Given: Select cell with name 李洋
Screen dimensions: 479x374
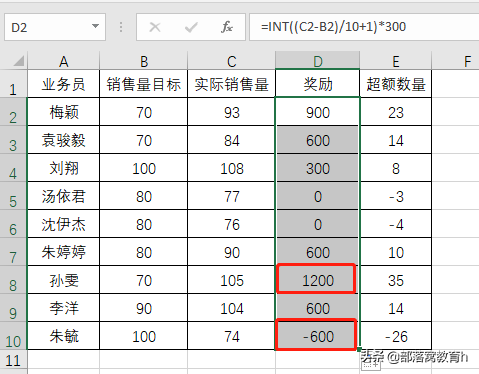Looking at the screenshot, I should 63,308.
